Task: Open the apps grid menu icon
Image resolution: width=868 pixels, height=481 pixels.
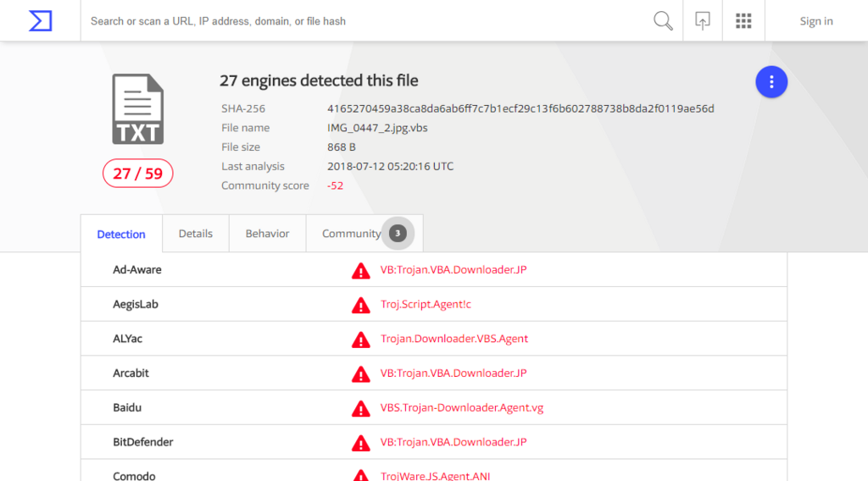Action: coord(743,21)
